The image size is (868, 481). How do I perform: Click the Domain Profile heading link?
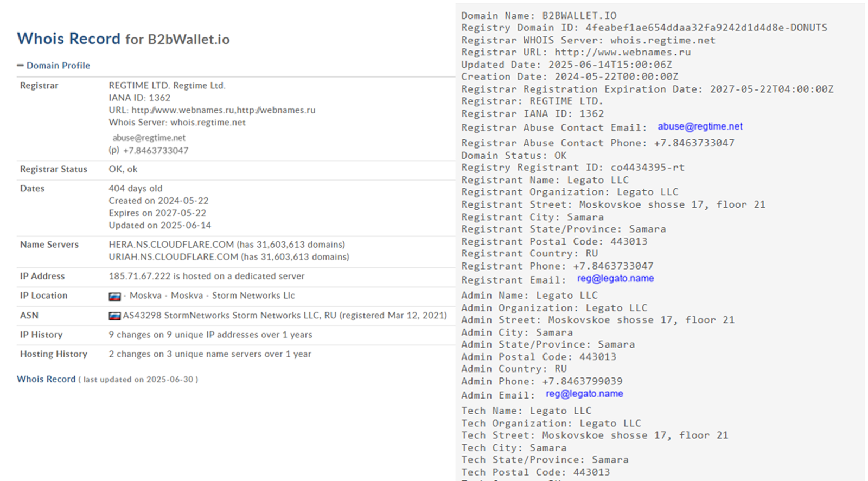point(58,66)
